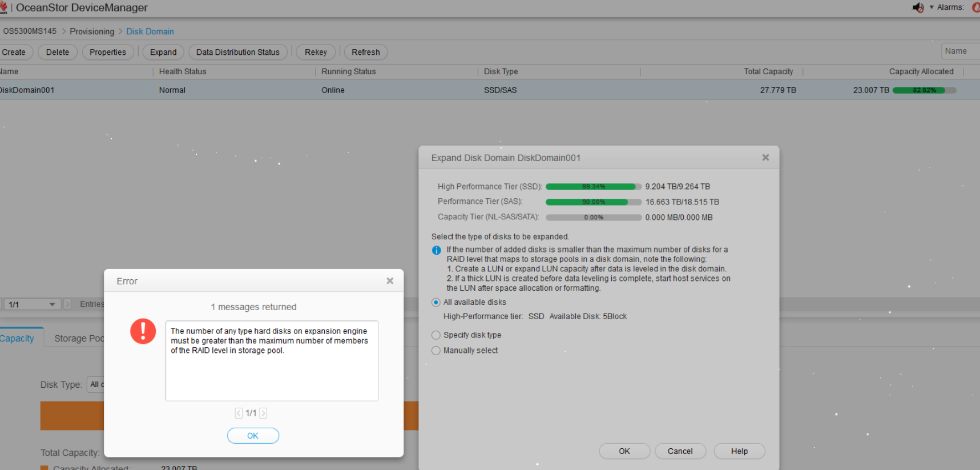Viewport: 980px width, 470px height.
Task: Click the 23.007 TB value in DiskDomain001 row
Action: point(871,90)
